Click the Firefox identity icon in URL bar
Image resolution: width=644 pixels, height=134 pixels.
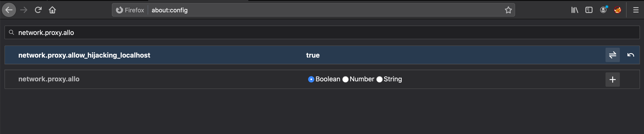[119, 10]
